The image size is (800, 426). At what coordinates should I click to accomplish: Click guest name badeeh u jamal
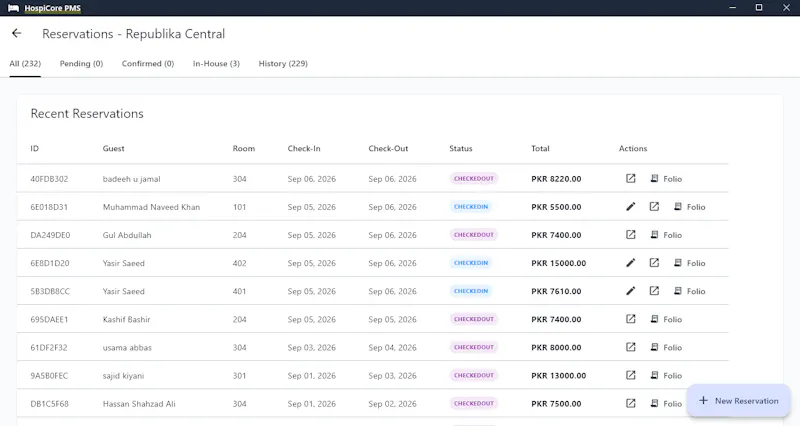(x=131, y=179)
